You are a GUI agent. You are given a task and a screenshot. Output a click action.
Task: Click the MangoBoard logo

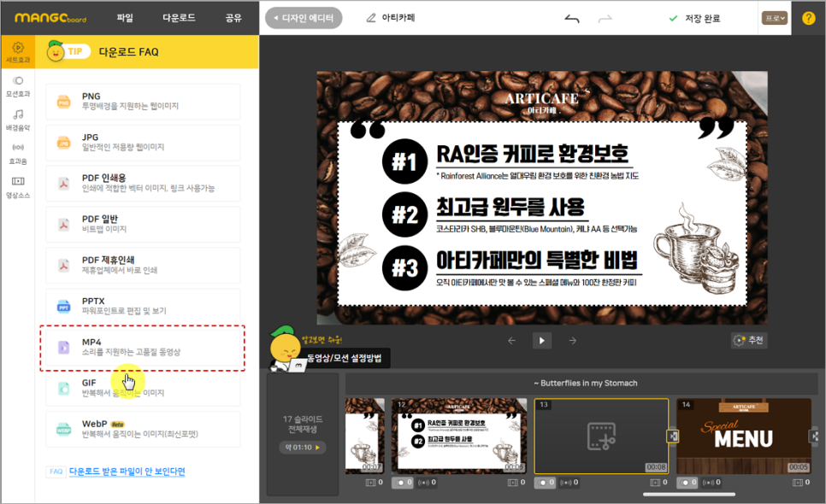[50, 18]
